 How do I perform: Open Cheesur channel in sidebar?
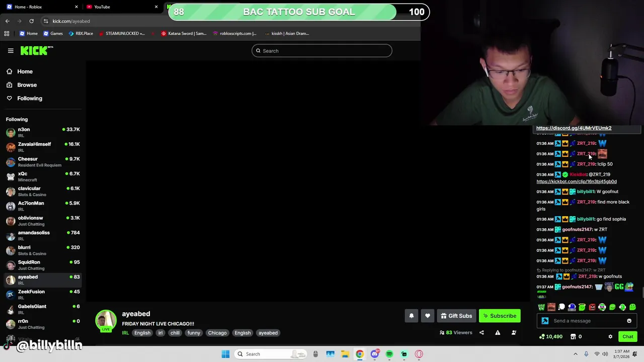click(x=43, y=161)
